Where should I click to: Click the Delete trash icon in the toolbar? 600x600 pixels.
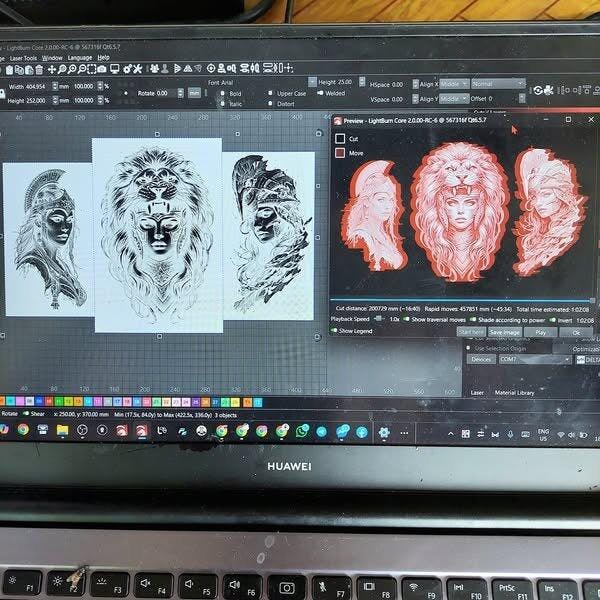click(x=39, y=70)
